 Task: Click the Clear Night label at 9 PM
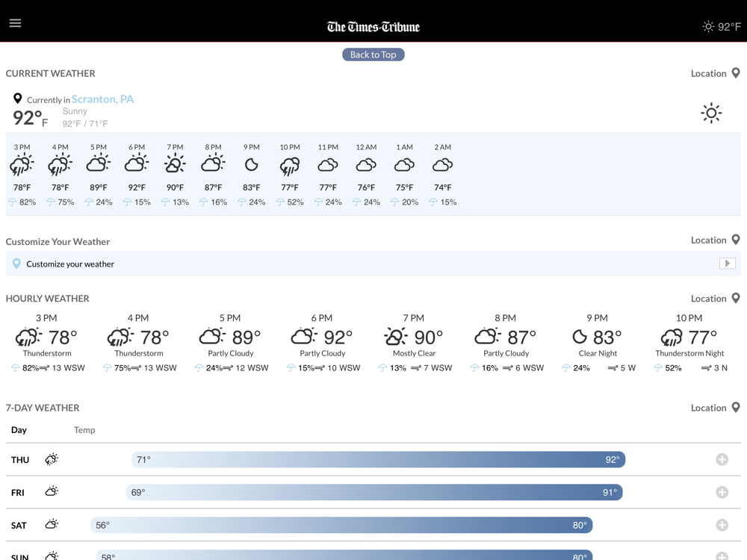click(598, 353)
